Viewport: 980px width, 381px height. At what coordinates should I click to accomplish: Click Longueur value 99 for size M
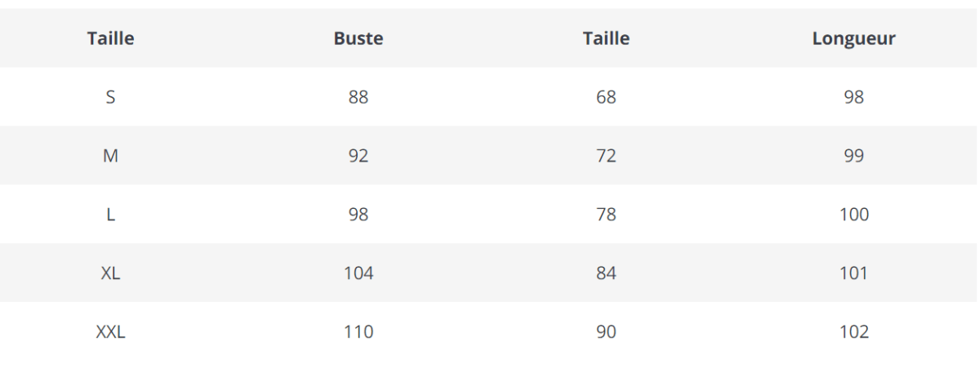(x=853, y=156)
